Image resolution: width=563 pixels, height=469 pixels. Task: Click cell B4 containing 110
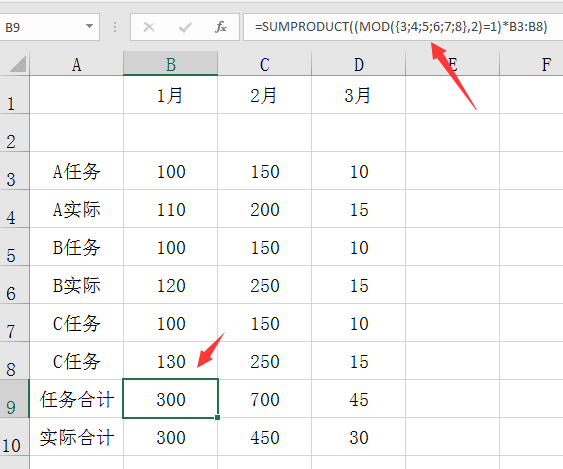[x=171, y=209]
